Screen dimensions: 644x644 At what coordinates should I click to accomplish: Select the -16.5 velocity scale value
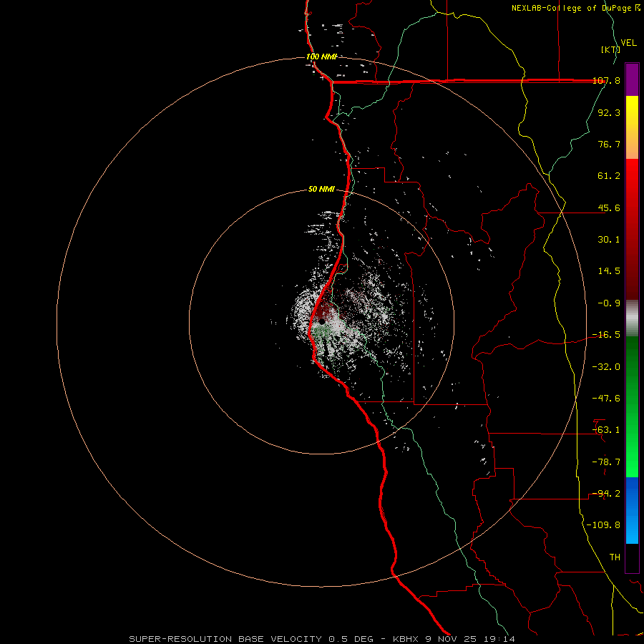click(x=606, y=335)
